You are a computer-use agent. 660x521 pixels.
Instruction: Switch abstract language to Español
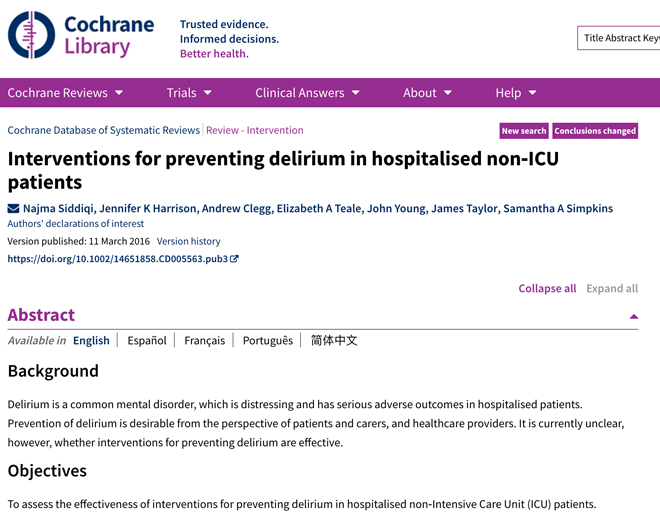point(147,340)
